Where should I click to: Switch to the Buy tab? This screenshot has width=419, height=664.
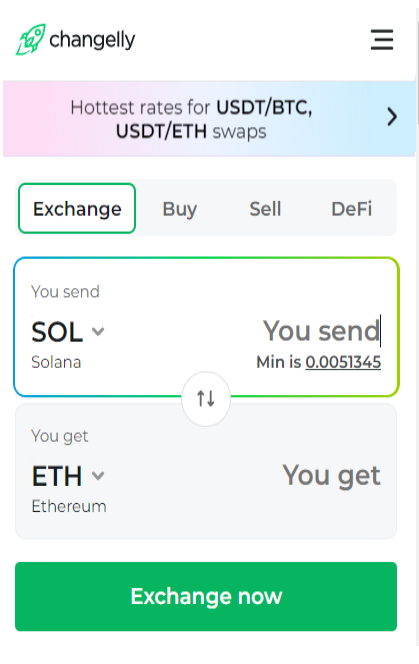180,209
